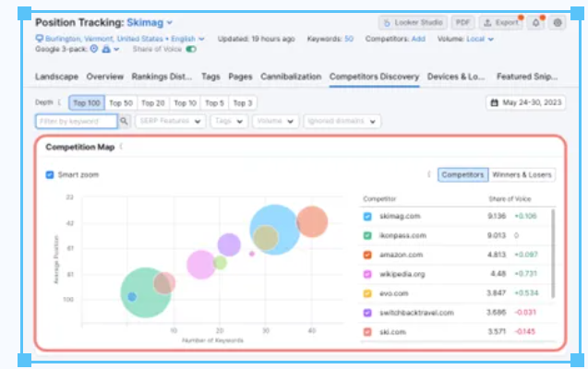This screenshot has width=588, height=369.
Task: Switch to the Rankings Distribution tab
Action: (162, 77)
